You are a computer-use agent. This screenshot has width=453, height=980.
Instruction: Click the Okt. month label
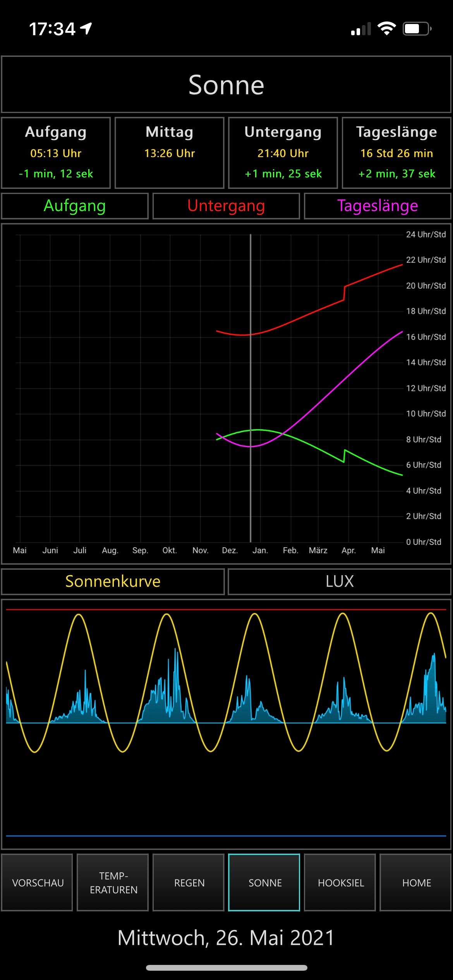tap(170, 550)
